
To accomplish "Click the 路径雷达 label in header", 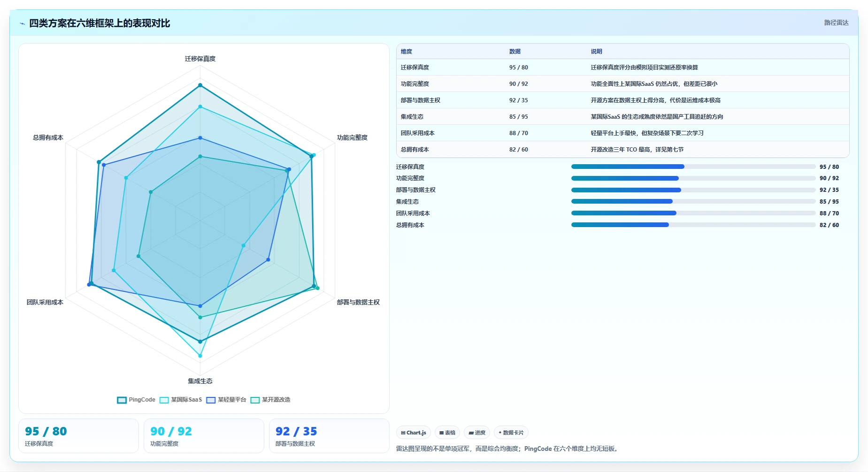I will click(x=836, y=23).
